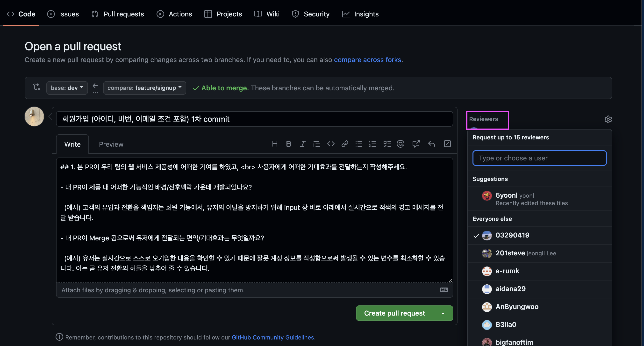Toggle bold text formatting icon
Image resolution: width=644 pixels, height=346 pixels.
click(288, 144)
